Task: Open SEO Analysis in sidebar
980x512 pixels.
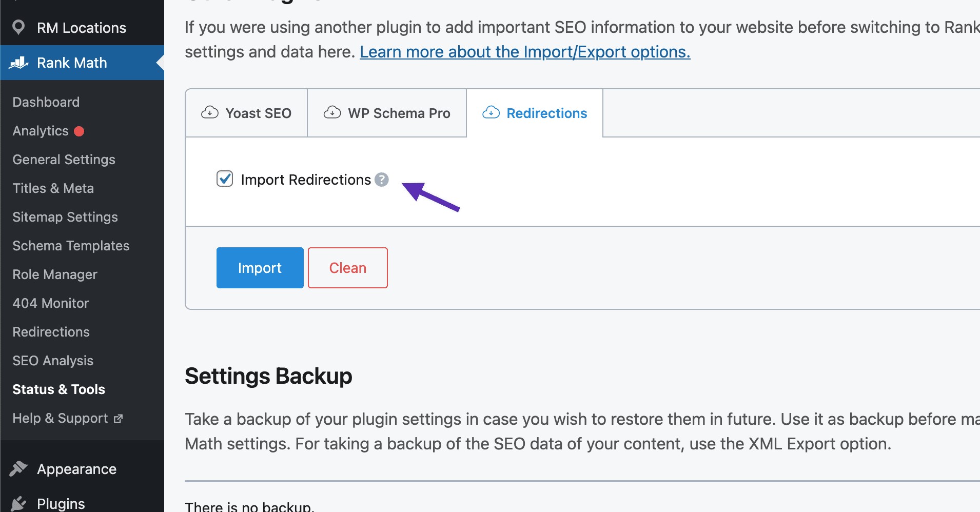Action: click(x=53, y=361)
